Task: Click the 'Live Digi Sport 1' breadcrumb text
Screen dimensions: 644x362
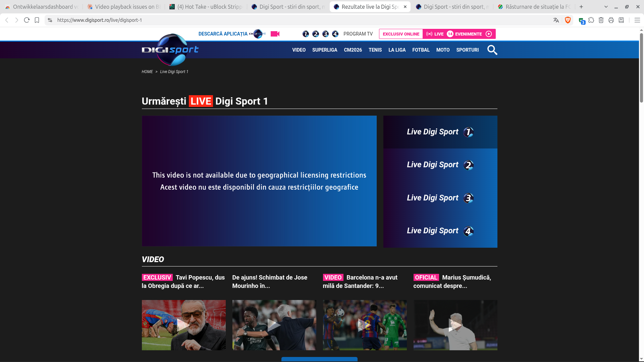Action: 174,72
